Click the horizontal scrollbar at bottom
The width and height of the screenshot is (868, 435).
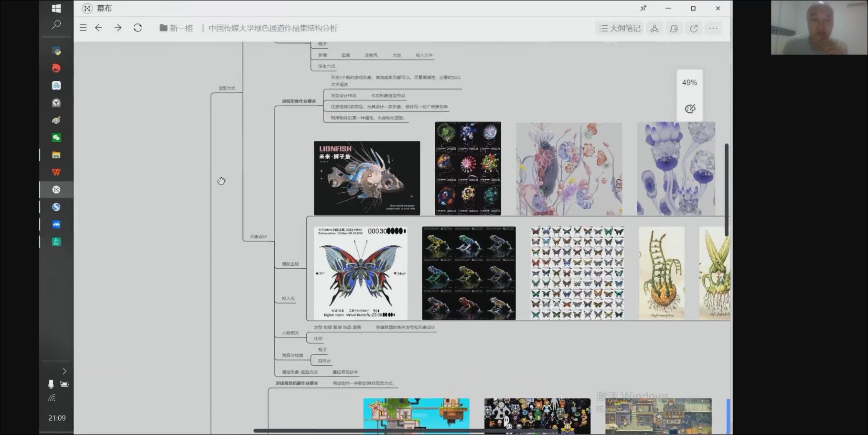pyautogui.click(x=406, y=431)
